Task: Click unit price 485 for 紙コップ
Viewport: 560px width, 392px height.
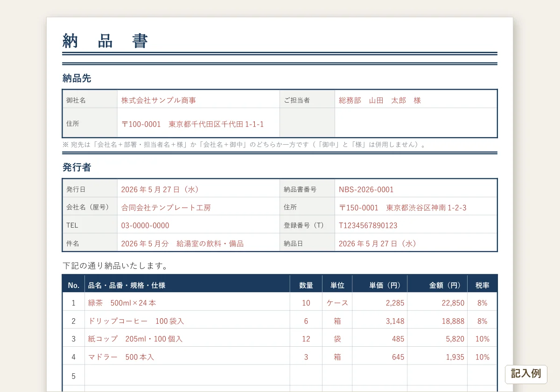Action: coord(398,339)
